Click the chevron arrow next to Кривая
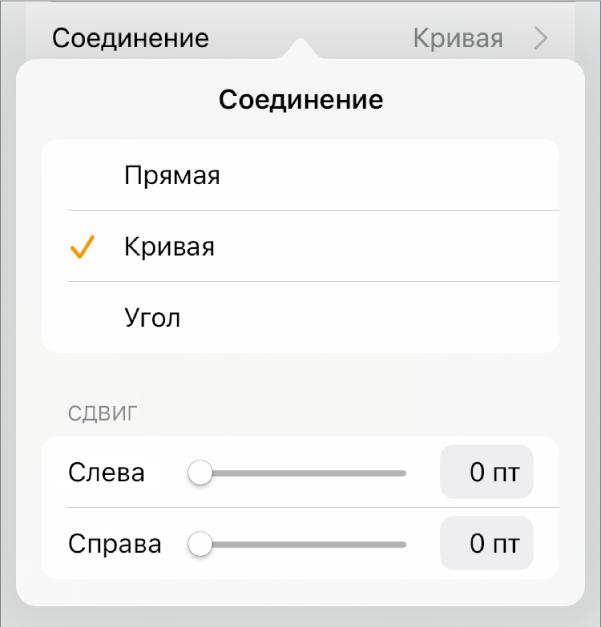 point(541,39)
